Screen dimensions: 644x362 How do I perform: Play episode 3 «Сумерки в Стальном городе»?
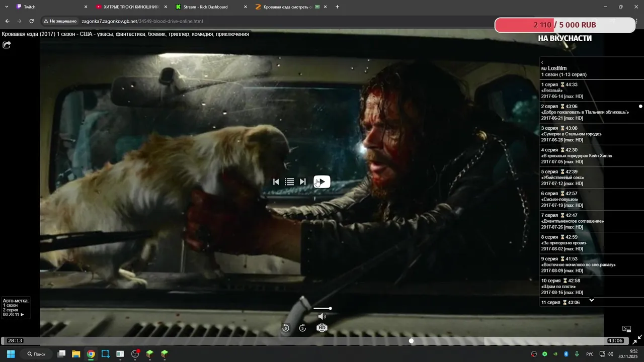click(592, 134)
